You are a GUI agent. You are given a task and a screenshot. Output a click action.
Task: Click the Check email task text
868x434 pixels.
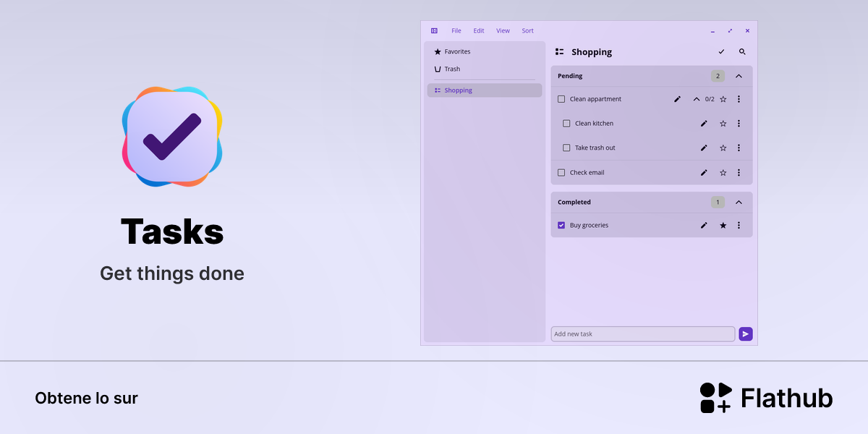[x=587, y=173]
